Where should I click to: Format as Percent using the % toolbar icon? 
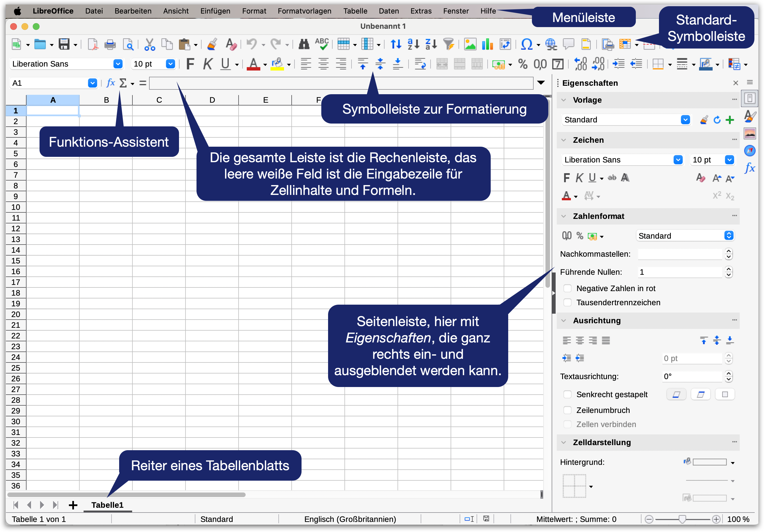tap(523, 64)
